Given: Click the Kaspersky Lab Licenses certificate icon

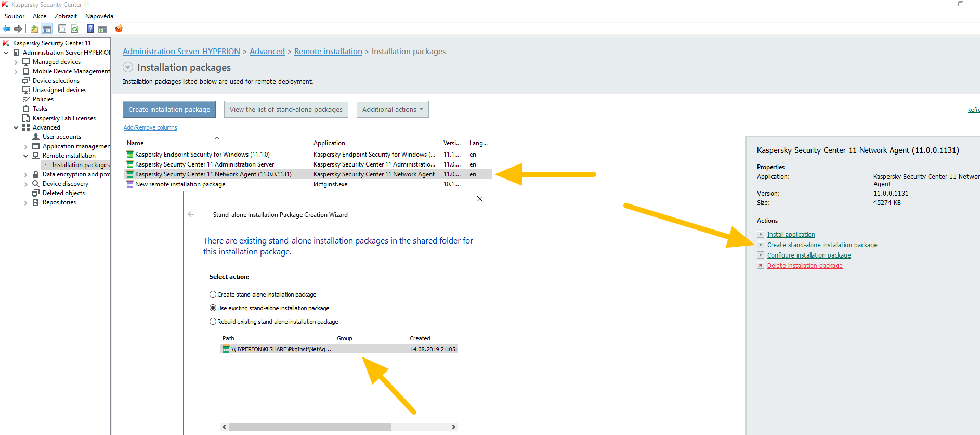Looking at the screenshot, I should pyautogui.click(x=26, y=118).
